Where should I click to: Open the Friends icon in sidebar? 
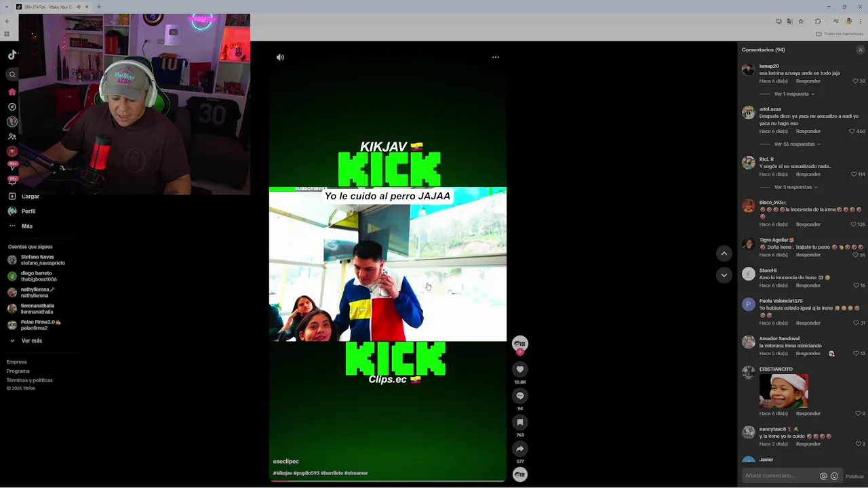[12, 137]
